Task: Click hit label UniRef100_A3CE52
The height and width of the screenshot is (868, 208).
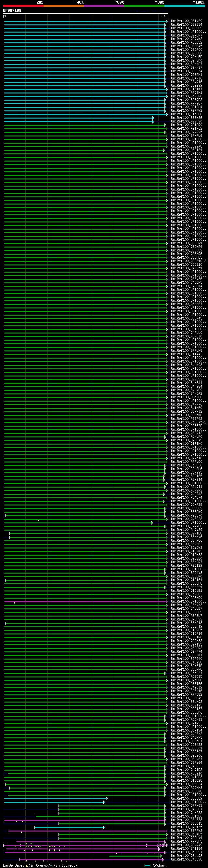Action: [x=187, y=43]
